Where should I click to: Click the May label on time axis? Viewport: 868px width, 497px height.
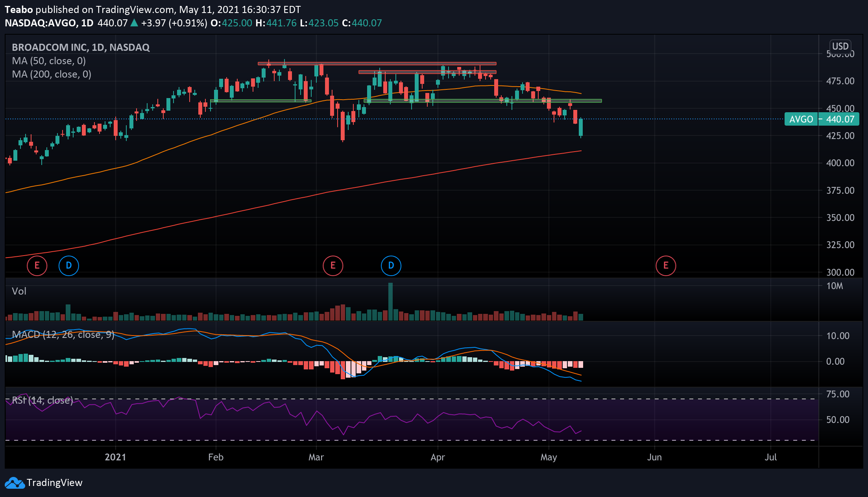coord(549,457)
